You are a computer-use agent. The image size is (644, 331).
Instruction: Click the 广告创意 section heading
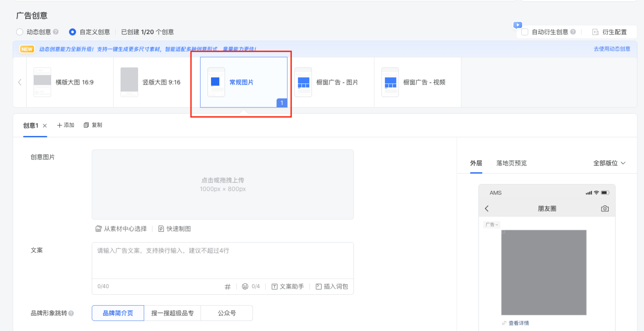32,16
